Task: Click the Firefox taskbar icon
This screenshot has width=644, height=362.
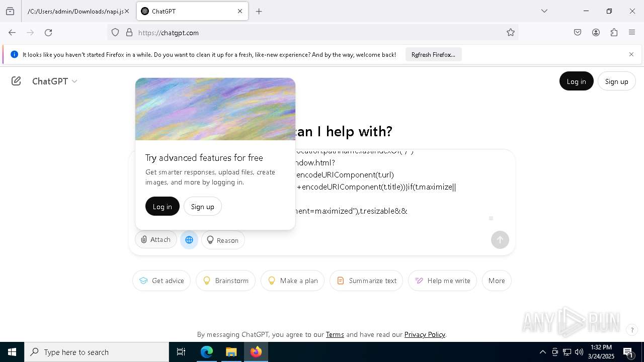Action: pos(256,352)
